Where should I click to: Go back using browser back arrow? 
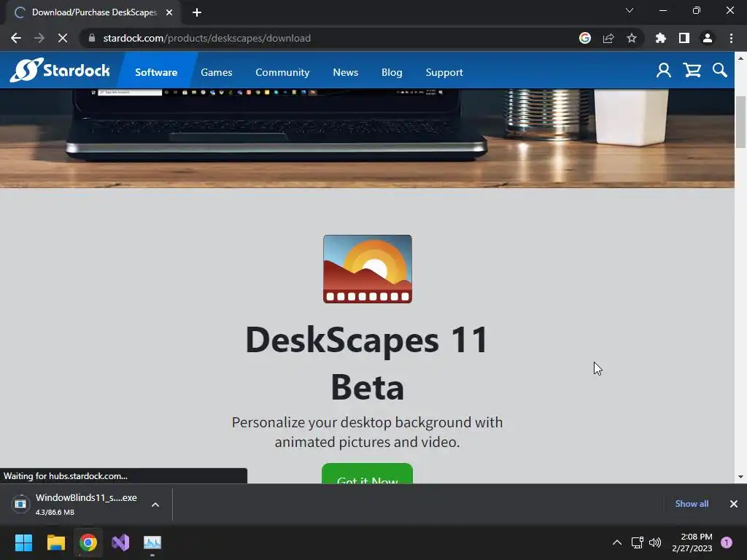click(x=16, y=38)
